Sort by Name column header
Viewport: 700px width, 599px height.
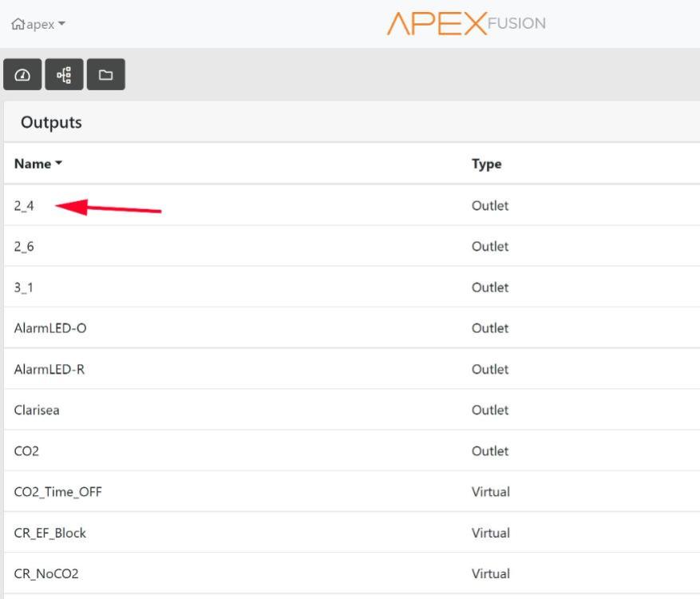pyautogui.click(x=32, y=164)
